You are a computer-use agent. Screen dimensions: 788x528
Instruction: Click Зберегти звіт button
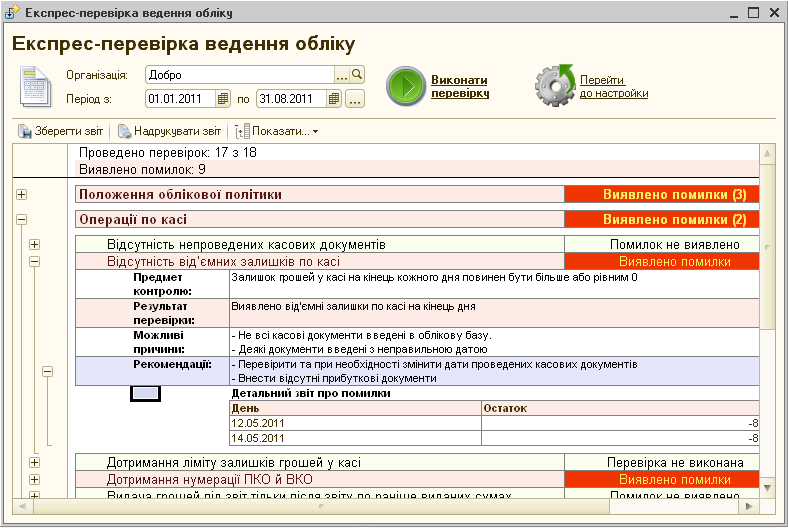pyautogui.click(x=60, y=132)
